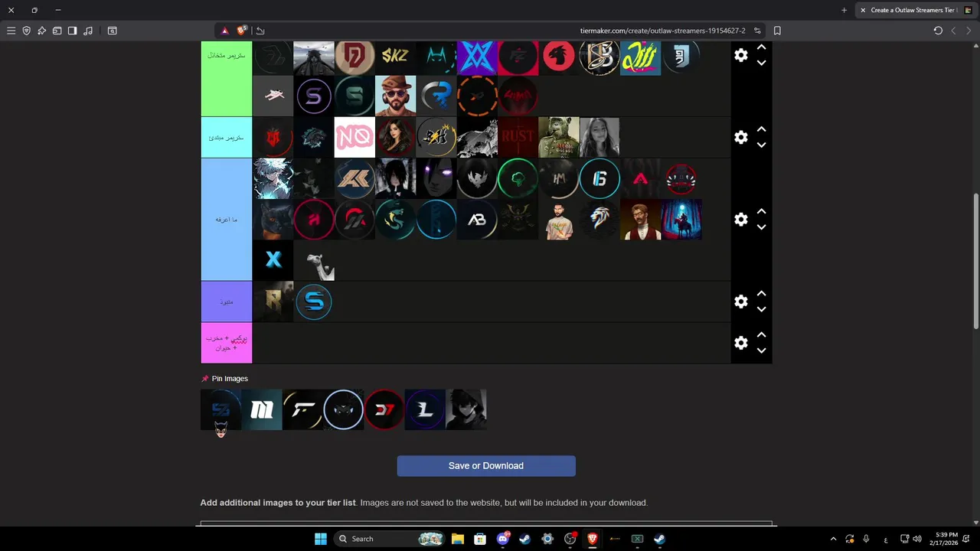Select the purple L logo in image pool
Image resolution: width=980 pixels, height=551 pixels.
(425, 409)
